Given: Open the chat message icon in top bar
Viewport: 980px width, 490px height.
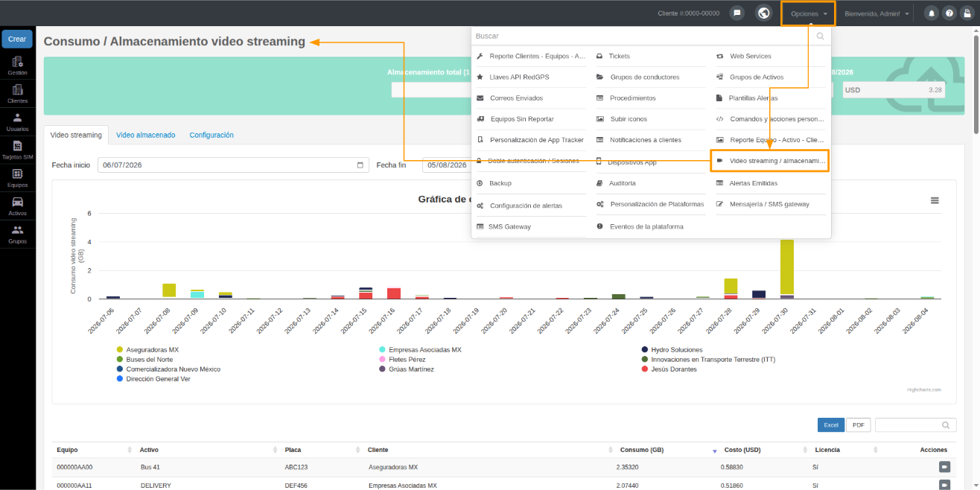Looking at the screenshot, I should [736, 13].
